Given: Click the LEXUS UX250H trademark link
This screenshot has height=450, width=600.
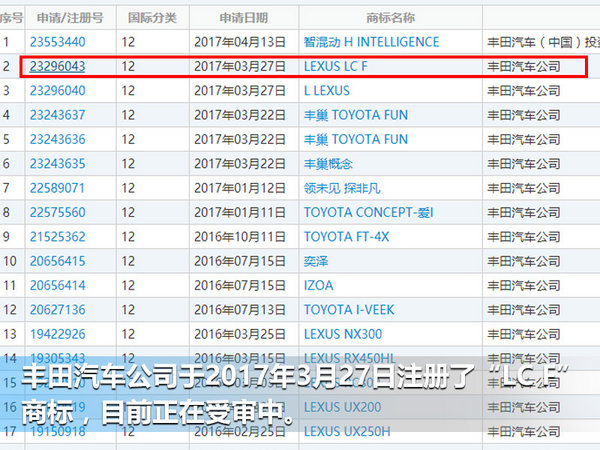Looking at the screenshot, I should click(347, 432).
